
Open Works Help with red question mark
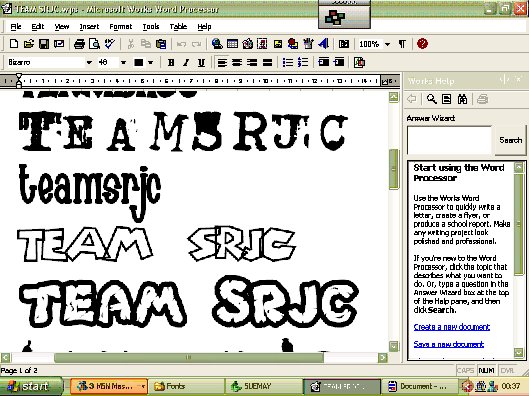pos(422,44)
